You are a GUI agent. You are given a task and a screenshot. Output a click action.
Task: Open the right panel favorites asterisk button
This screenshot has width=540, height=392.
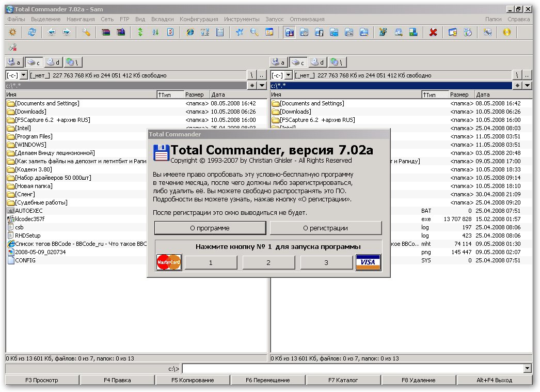coord(517,85)
